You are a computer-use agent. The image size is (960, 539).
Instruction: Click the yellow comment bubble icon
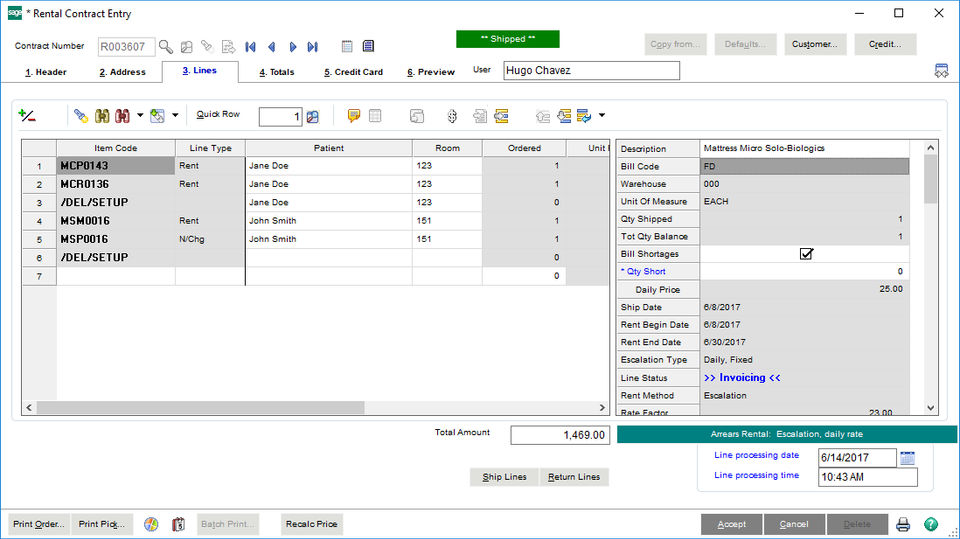point(354,116)
